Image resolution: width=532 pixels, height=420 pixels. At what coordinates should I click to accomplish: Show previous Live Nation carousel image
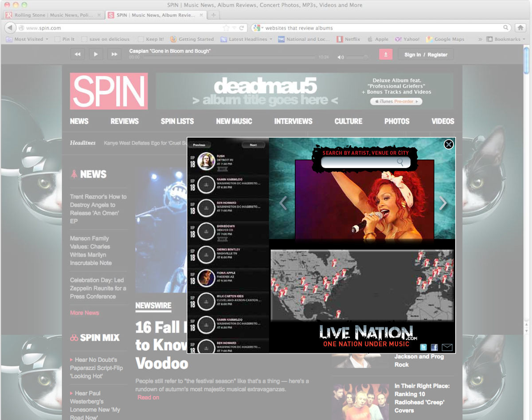[283, 203]
